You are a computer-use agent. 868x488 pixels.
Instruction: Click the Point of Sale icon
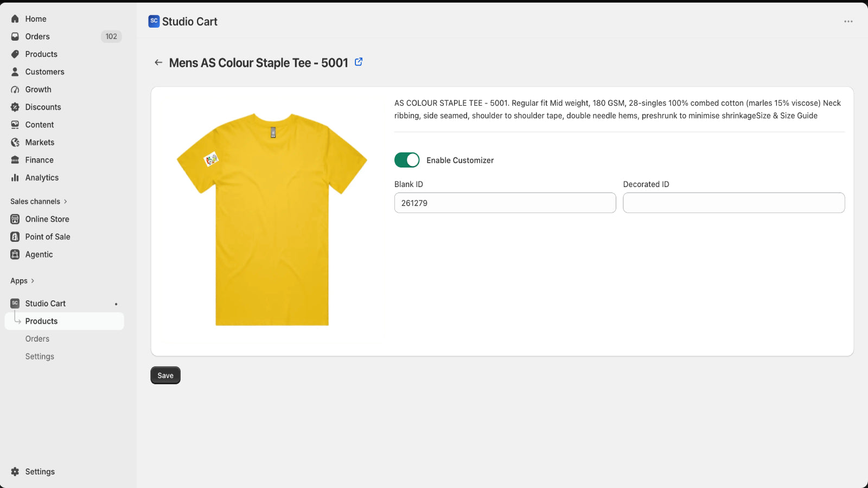[x=15, y=237]
